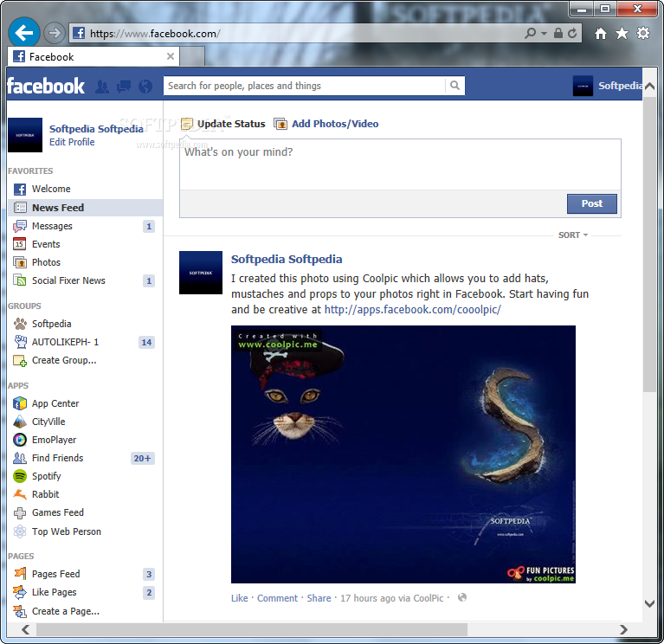
Task: Select News Feed in the Favorites list
Action: [x=85, y=208]
